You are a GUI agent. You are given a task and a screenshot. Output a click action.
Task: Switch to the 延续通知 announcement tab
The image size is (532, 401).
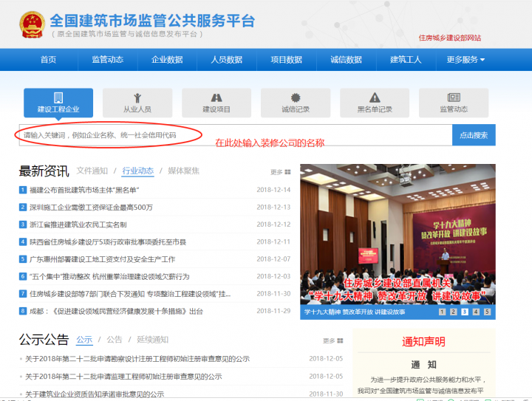(x=152, y=340)
